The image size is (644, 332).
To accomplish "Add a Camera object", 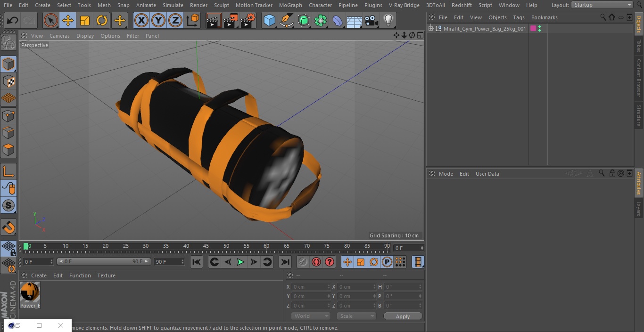I will point(372,21).
